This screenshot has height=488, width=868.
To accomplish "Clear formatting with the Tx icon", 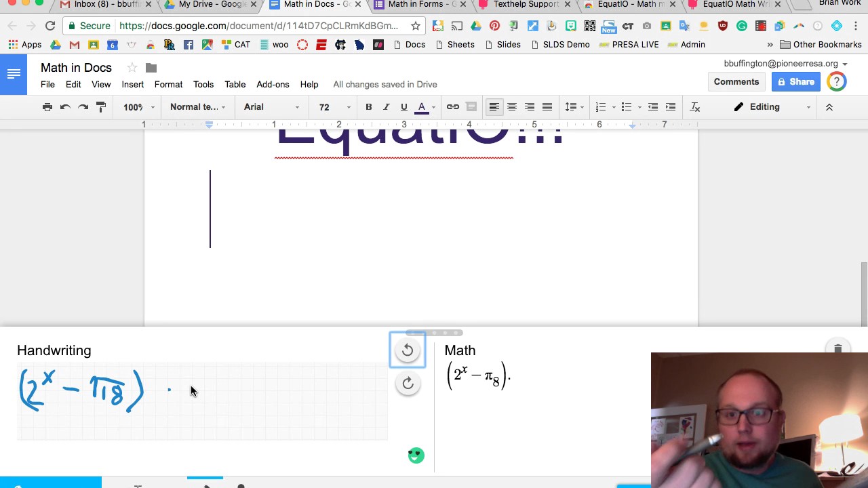I will (695, 107).
